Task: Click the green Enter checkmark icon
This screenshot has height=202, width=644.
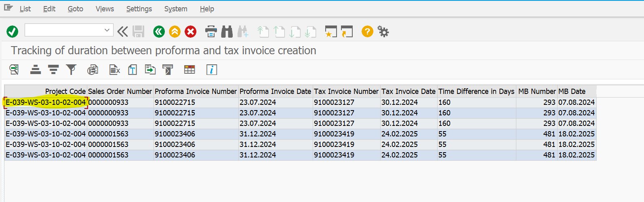Action: tap(13, 32)
